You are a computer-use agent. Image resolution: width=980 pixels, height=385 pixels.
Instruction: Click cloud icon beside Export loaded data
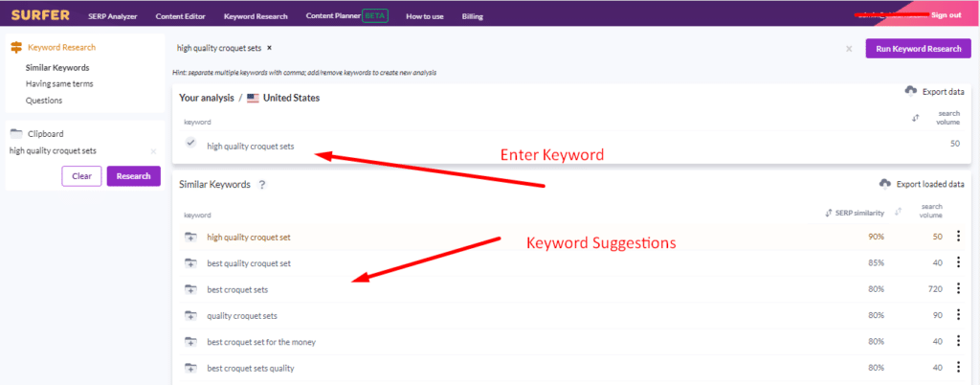tap(885, 184)
